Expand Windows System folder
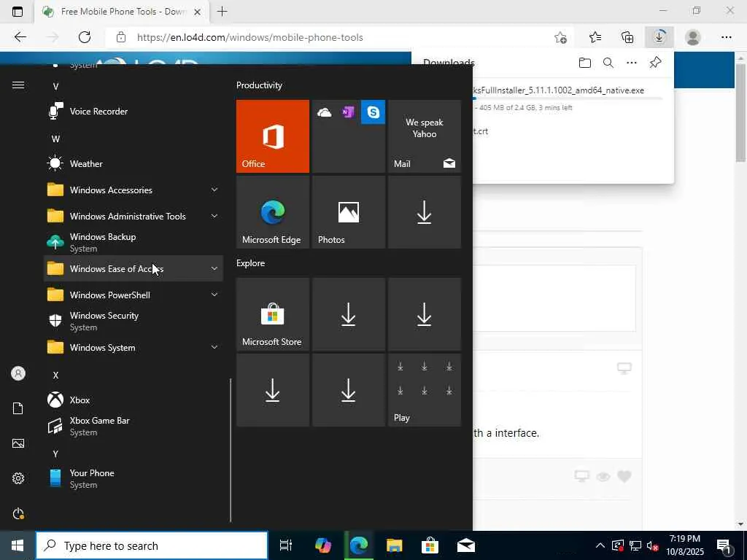 (x=133, y=348)
